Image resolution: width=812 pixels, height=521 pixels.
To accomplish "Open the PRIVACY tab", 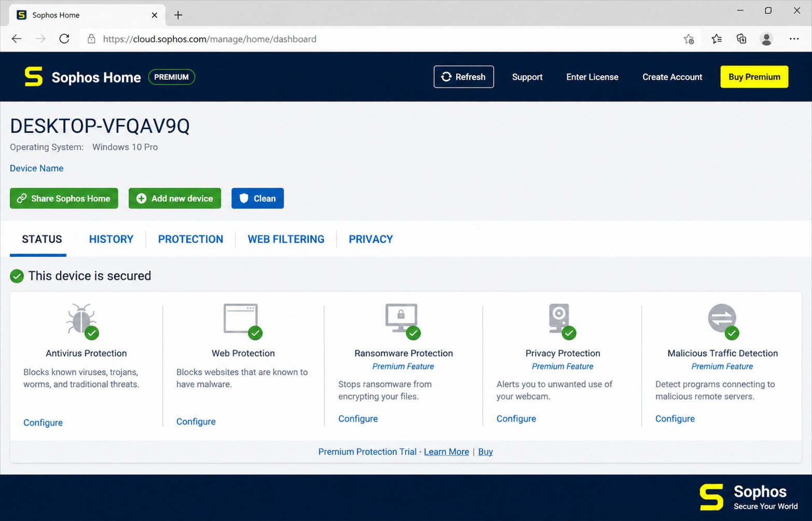I will click(371, 239).
